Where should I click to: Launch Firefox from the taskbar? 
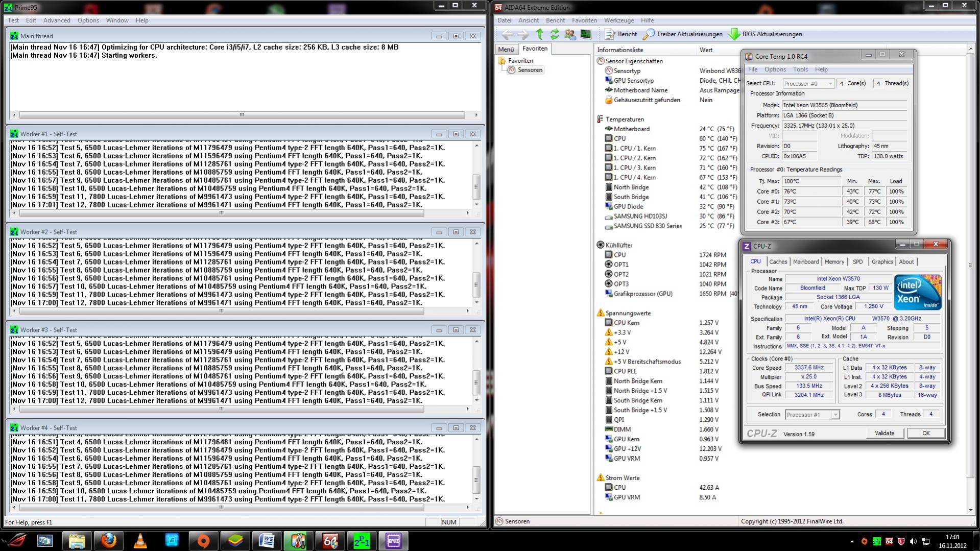108,540
